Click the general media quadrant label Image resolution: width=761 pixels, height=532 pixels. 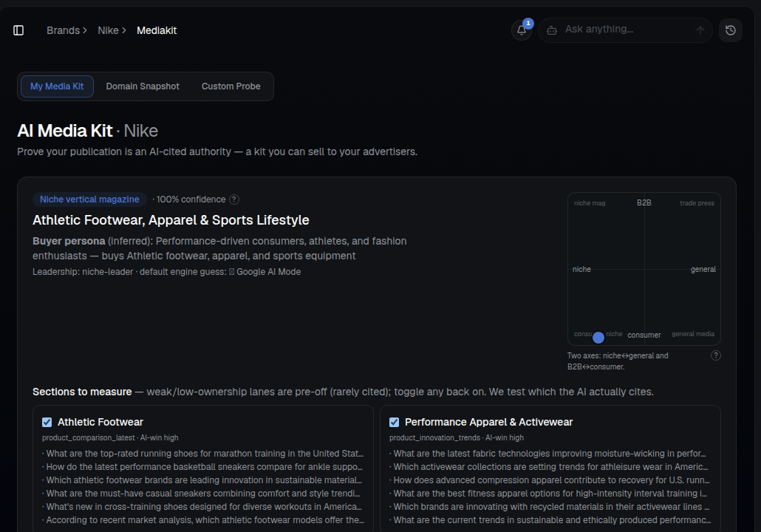pos(693,334)
